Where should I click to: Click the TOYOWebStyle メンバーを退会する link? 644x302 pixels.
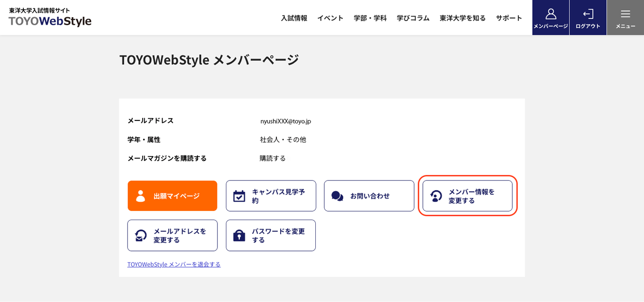[174, 264]
